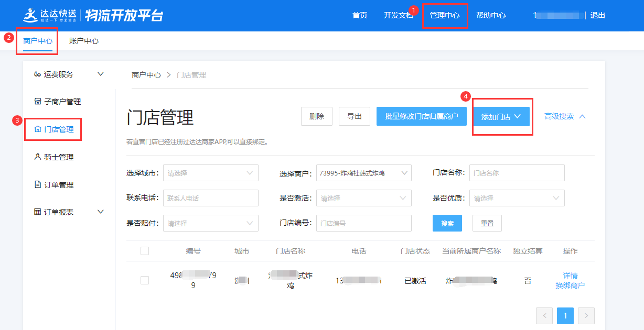Click the 退出 link
Screen dimensions: 644x330
598,15
